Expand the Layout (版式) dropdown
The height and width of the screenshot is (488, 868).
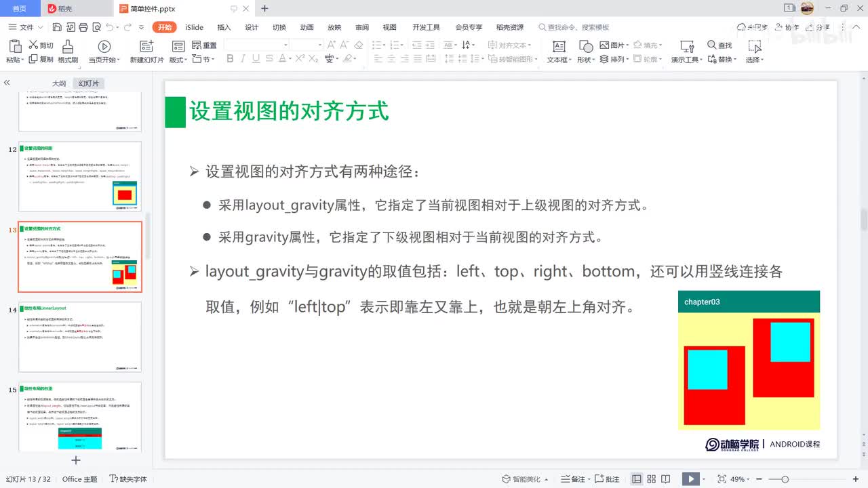(x=186, y=60)
